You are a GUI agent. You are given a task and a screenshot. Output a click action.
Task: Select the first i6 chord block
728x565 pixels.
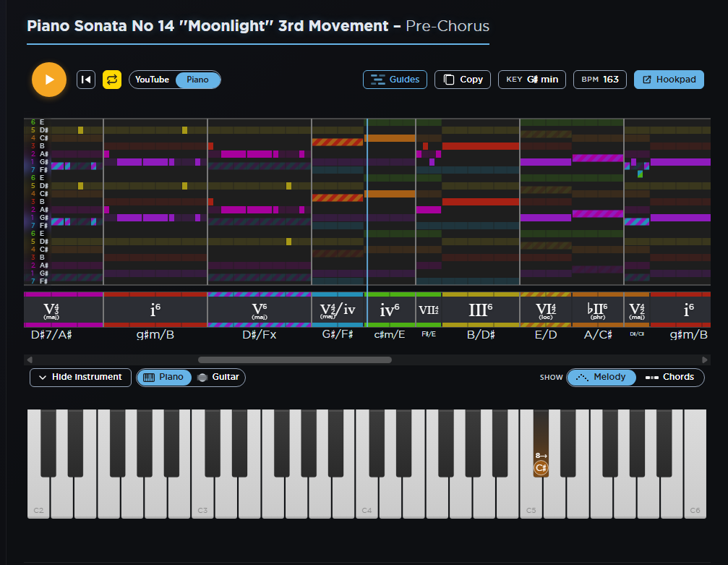155,310
